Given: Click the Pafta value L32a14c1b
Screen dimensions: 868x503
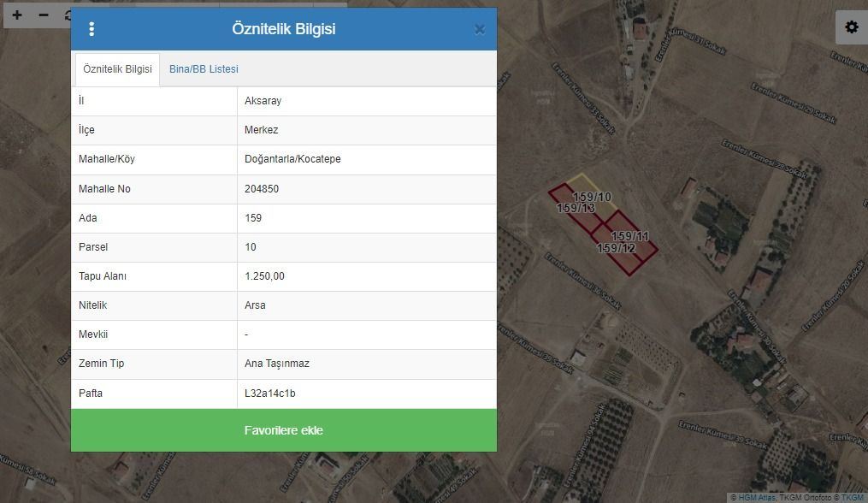Looking at the screenshot, I should (270, 394).
